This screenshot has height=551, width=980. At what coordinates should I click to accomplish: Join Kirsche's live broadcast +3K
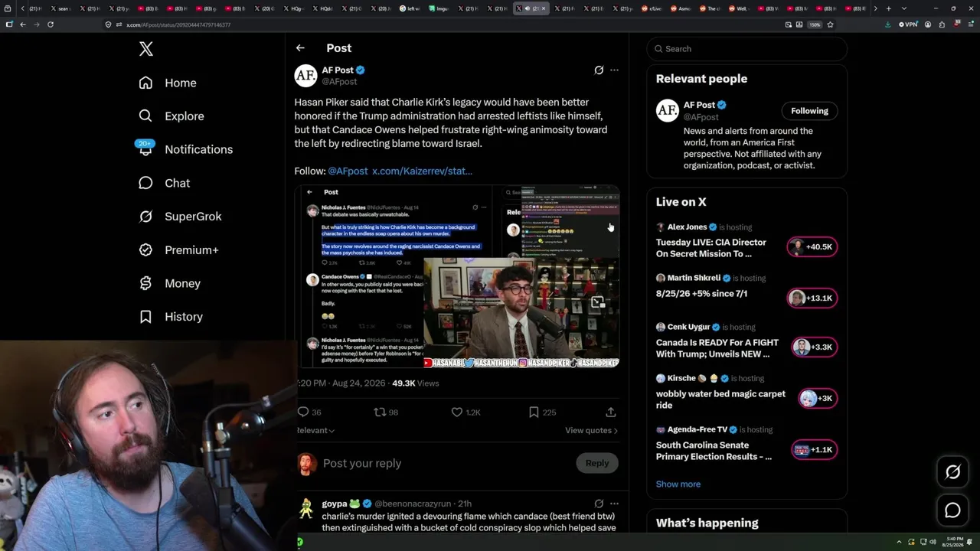[818, 398]
